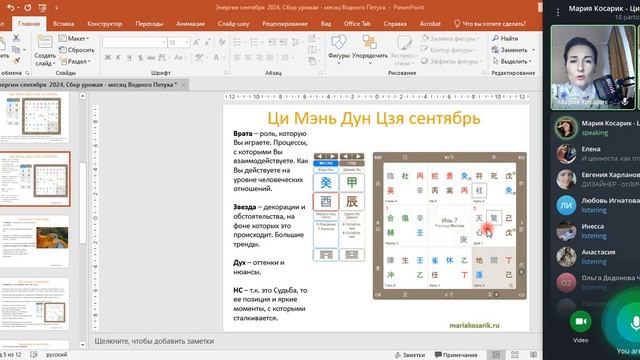The width and height of the screenshot is (640, 360).
Task: Click the Найти magnifier search item
Action: click(505, 38)
